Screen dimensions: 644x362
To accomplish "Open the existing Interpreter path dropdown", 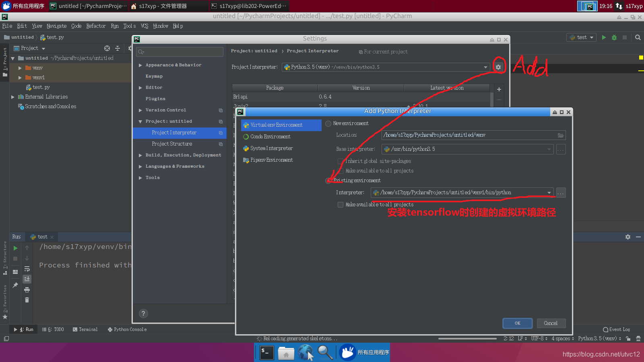I will 549,193.
